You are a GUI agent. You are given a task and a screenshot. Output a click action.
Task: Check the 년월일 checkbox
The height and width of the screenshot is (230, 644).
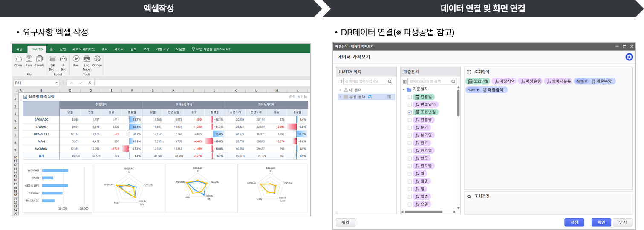[410, 97]
